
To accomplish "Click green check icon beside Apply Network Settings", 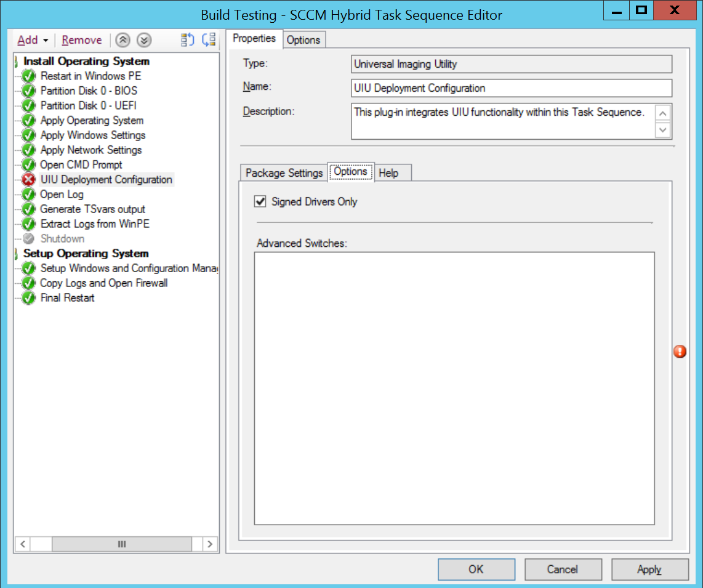I will click(x=29, y=150).
